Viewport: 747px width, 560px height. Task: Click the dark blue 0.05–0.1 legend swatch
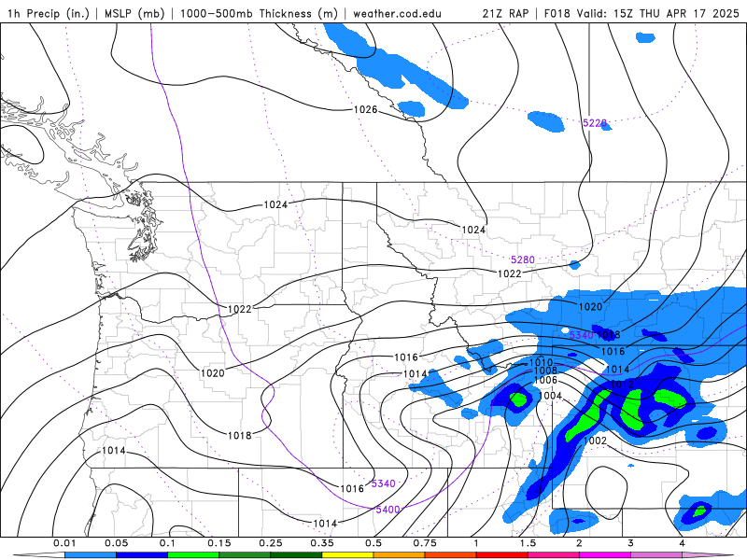click(x=142, y=555)
